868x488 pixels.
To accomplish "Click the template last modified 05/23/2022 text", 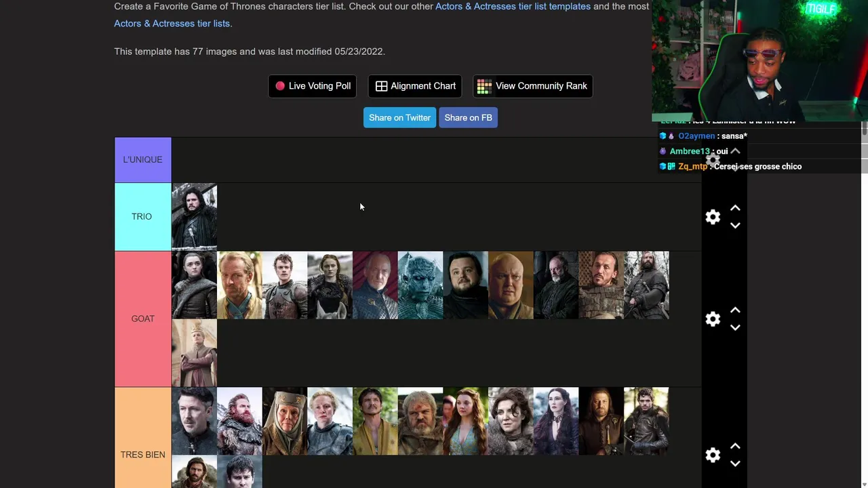I will [x=250, y=52].
